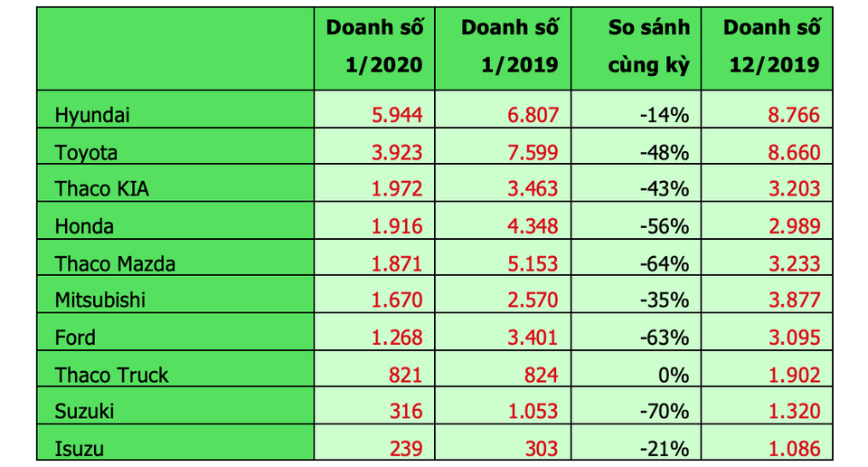Select Honda's -56% comparison cell

(636, 221)
